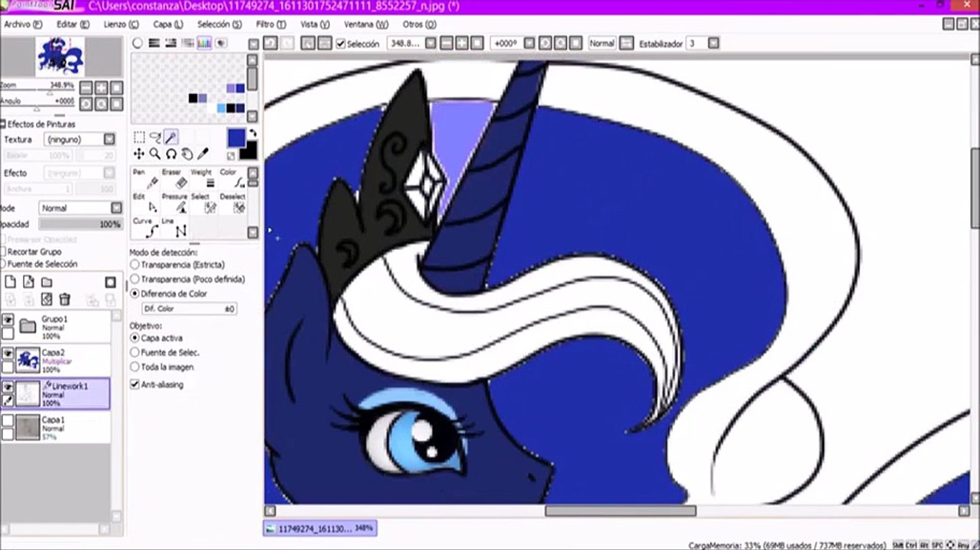This screenshot has width=980, height=550.
Task: Select Transparencia (Estricta) detection mode
Action: pyautogui.click(x=135, y=264)
